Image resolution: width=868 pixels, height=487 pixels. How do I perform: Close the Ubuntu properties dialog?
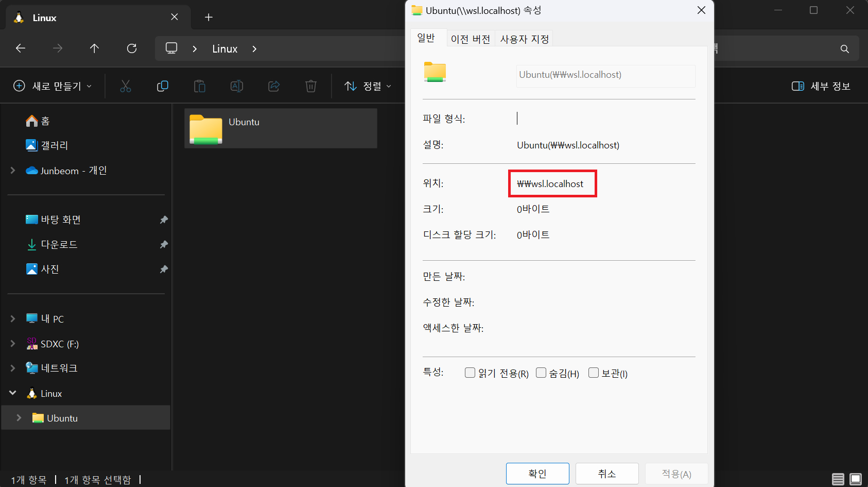(x=701, y=10)
